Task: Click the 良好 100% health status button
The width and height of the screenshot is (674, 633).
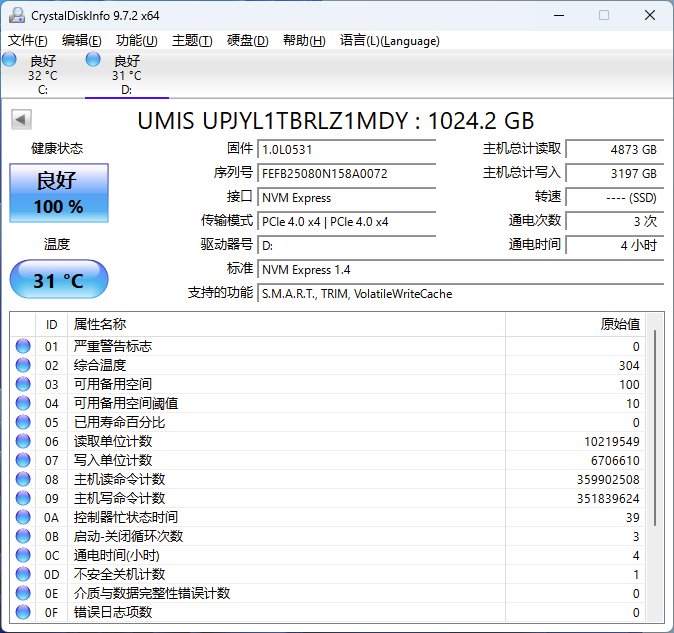Action: [59, 193]
